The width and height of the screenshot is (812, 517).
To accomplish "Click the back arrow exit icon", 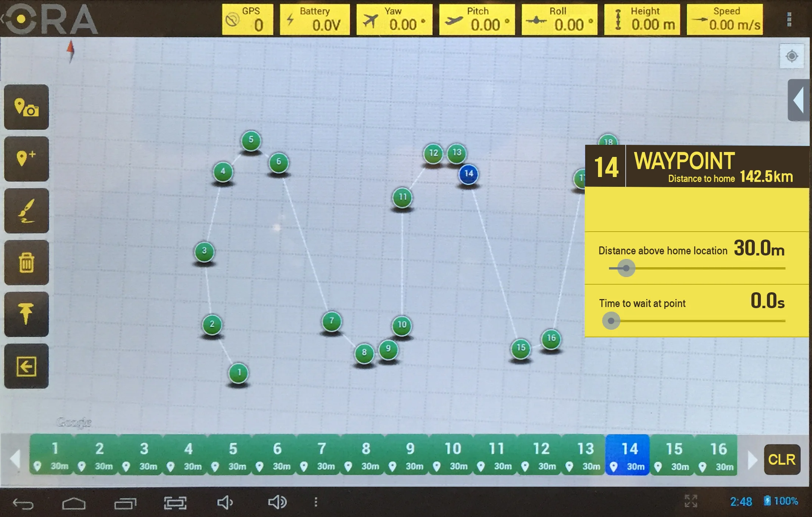I will tap(26, 366).
